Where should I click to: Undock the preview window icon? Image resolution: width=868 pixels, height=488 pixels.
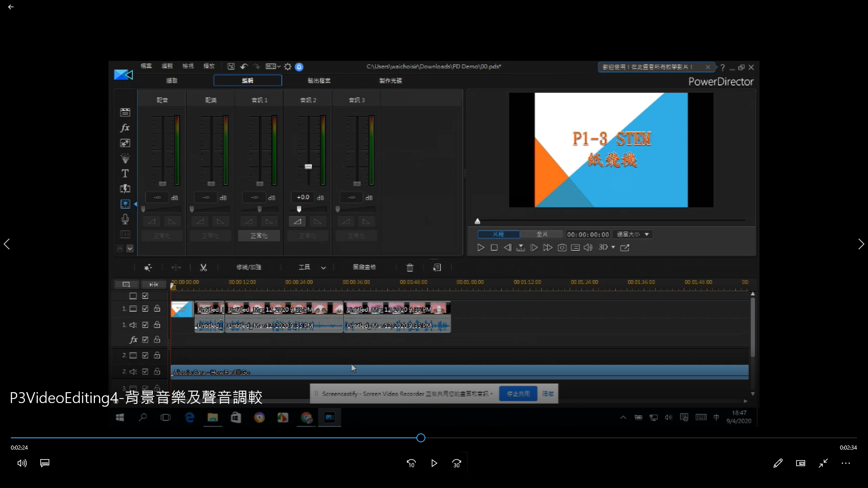click(x=625, y=248)
